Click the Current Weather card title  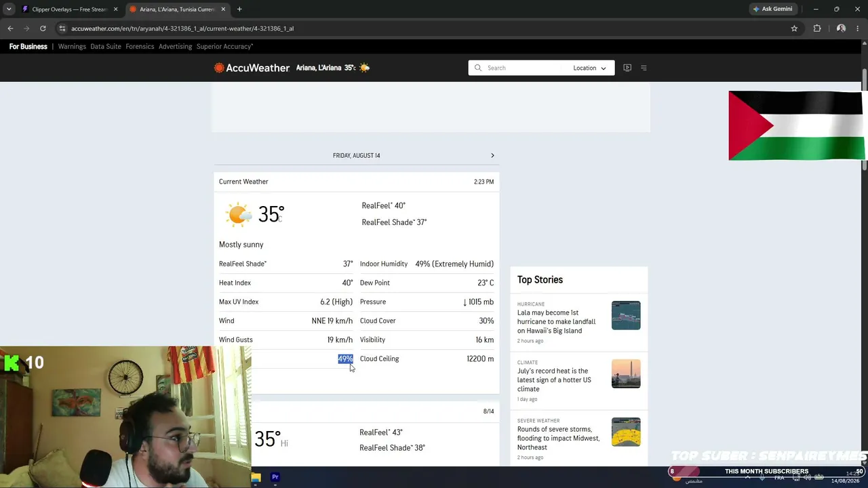[x=243, y=182]
